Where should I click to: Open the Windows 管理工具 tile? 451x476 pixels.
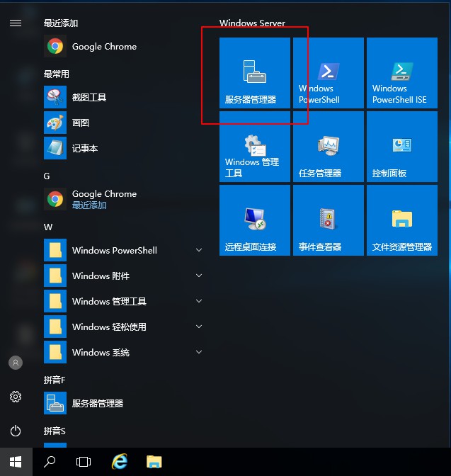[255, 147]
